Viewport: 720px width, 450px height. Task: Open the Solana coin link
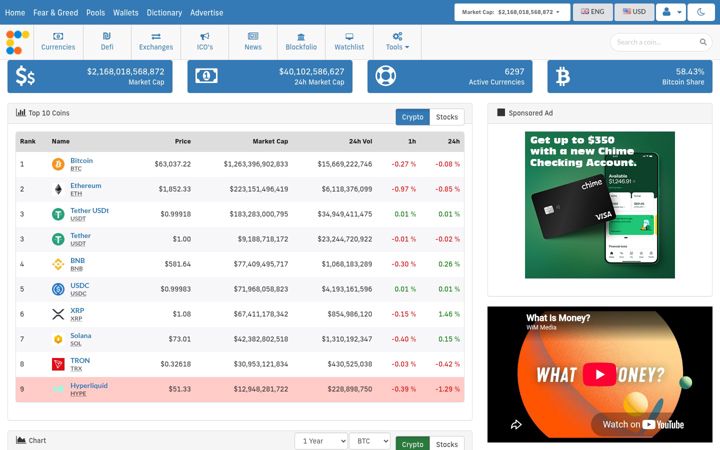80,336
